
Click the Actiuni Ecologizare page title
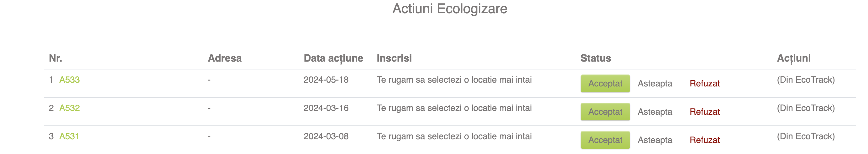pyautogui.click(x=449, y=8)
